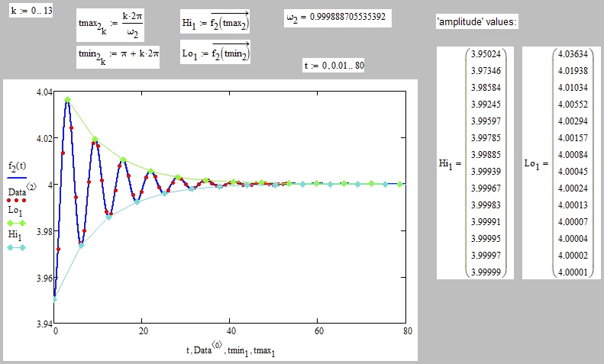The width and height of the screenshot is (604, 364).
Task: Select value 4.00294 in Lo1 vector
Action: pyautogui.click(x=573, y=121)
